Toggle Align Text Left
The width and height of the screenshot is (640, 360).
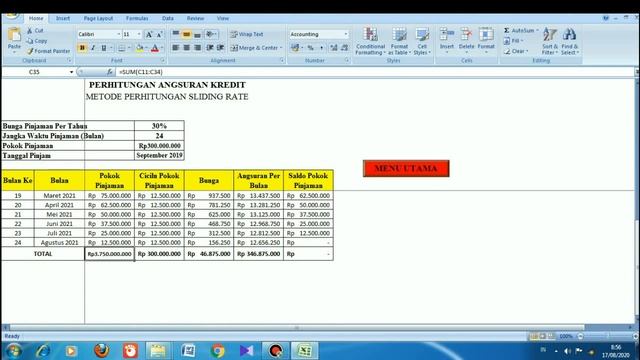176,48
